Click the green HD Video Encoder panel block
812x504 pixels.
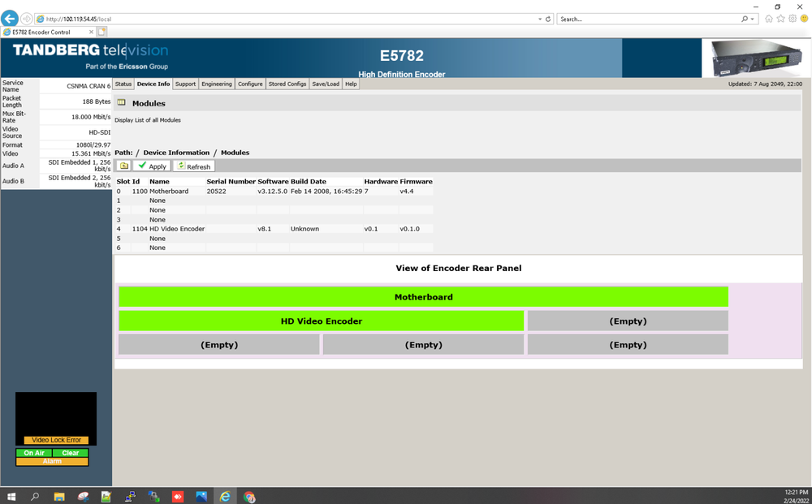321,321
